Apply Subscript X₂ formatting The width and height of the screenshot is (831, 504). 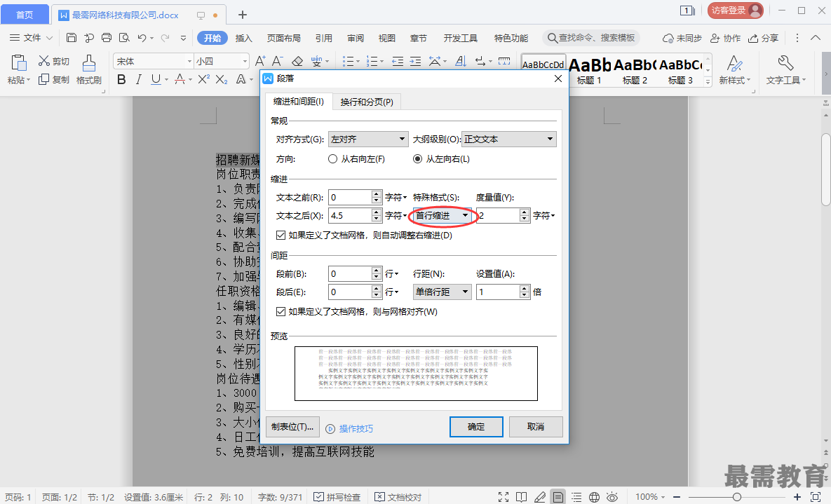pos(222,79)
